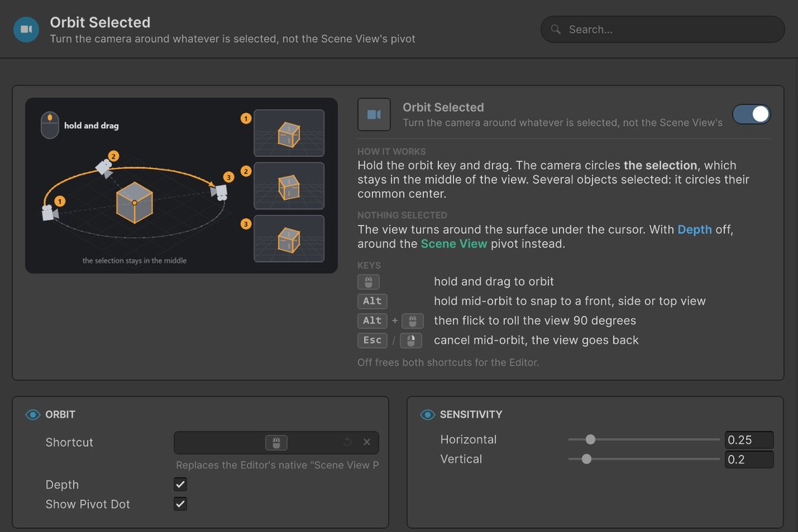Open the blue Depth link
Image resolution: width=798 pixels, height=532 pixels.
[694, 230]
